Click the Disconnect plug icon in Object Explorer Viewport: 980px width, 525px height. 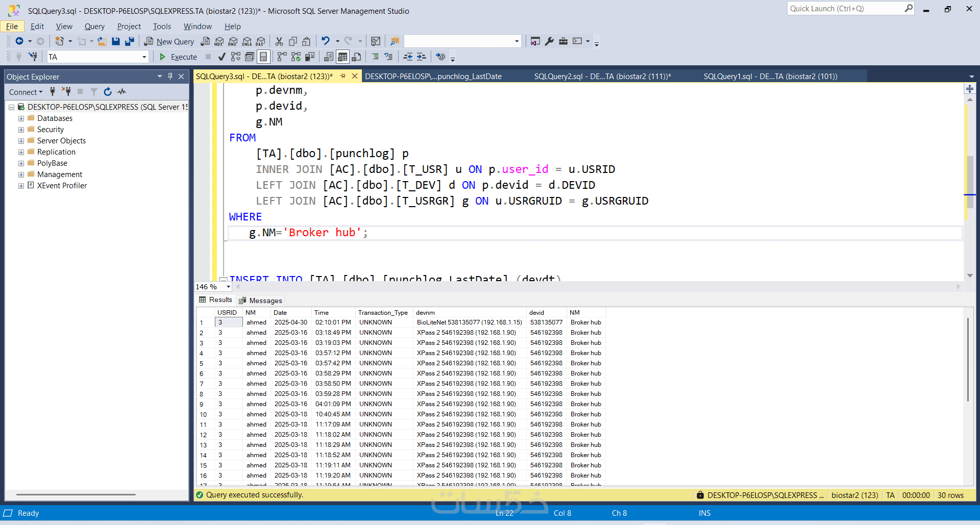point(66,92)
